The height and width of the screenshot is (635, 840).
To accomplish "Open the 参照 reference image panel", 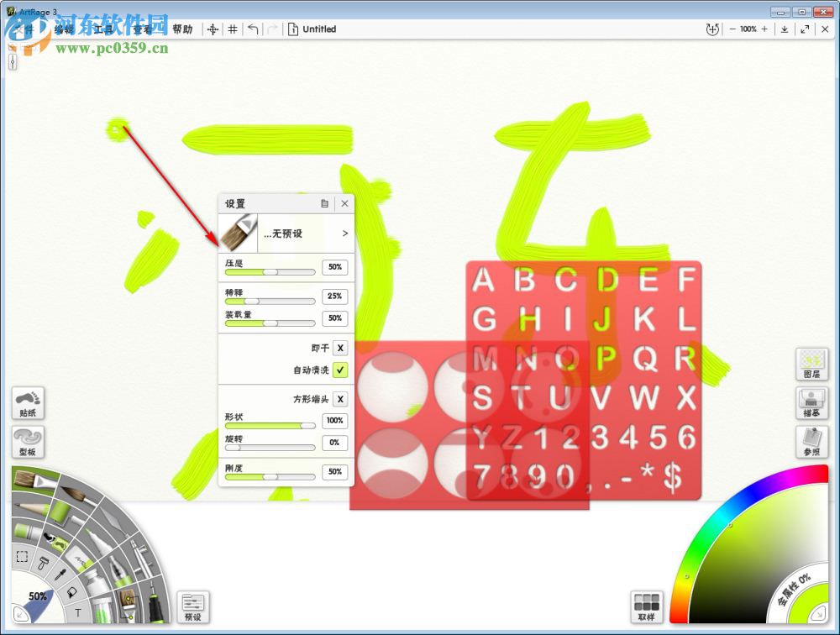I will coord(811,443).
